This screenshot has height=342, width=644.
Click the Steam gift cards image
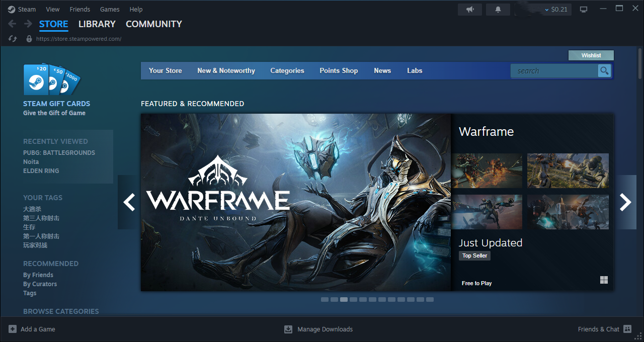click(52, 79)
